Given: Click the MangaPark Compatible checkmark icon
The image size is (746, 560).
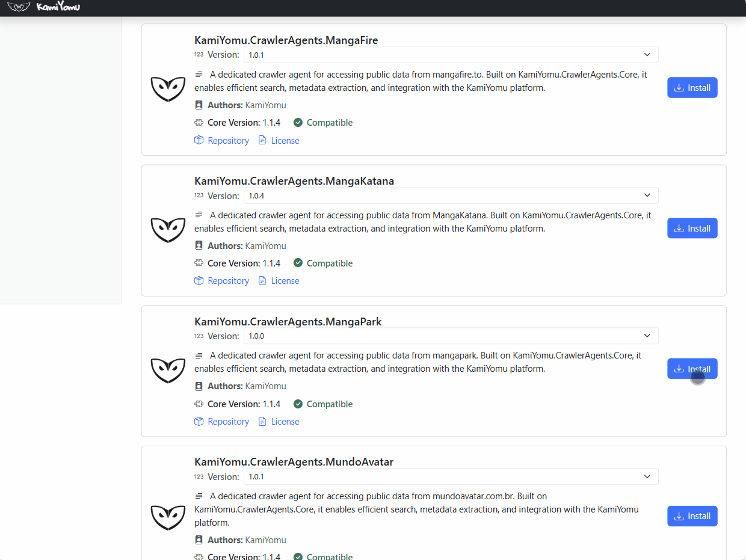Looking at the screenshot, I should click(298, 404).
